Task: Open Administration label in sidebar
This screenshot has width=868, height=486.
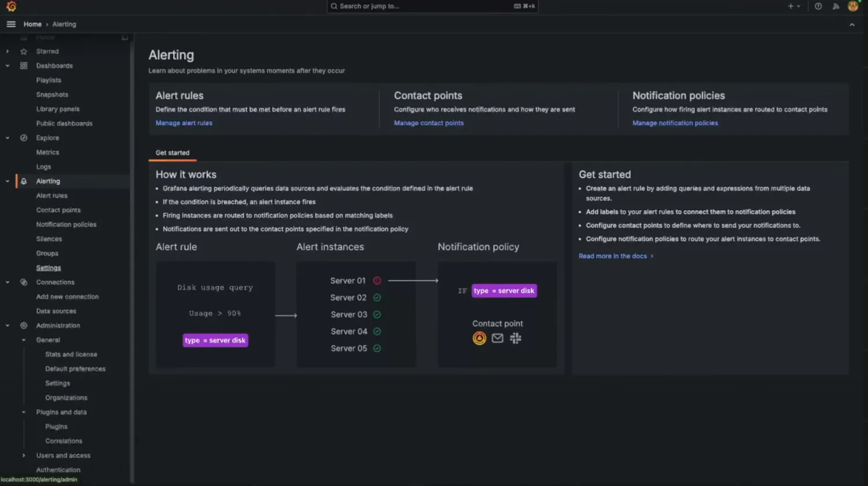Action: pos(58,326)
